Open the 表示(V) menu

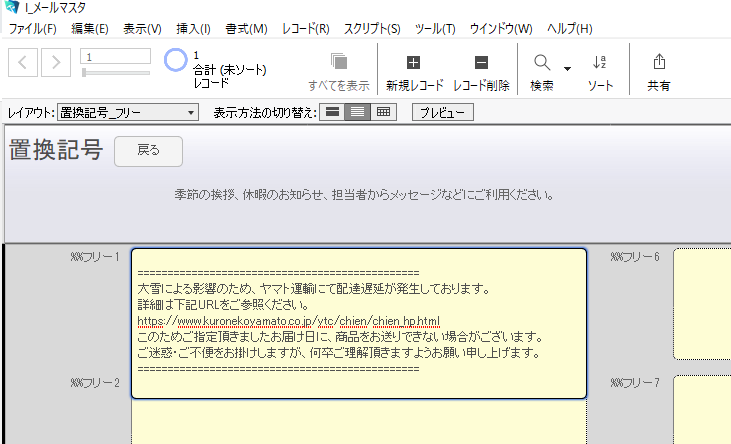coord(142,29)
